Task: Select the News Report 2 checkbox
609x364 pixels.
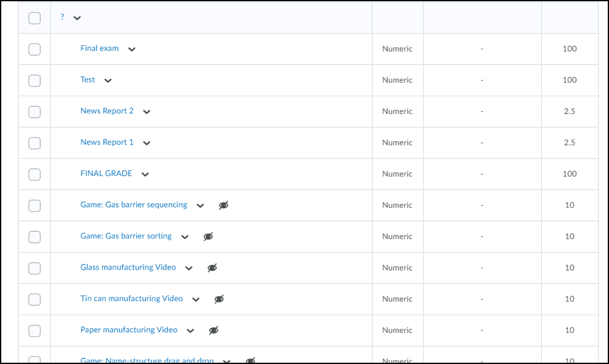Action: (x=35, y=112)
